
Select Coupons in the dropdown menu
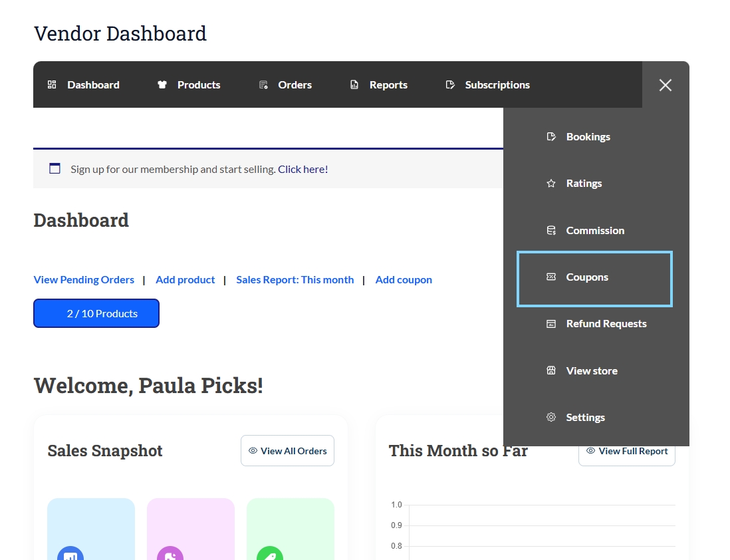tap(587, 277)
